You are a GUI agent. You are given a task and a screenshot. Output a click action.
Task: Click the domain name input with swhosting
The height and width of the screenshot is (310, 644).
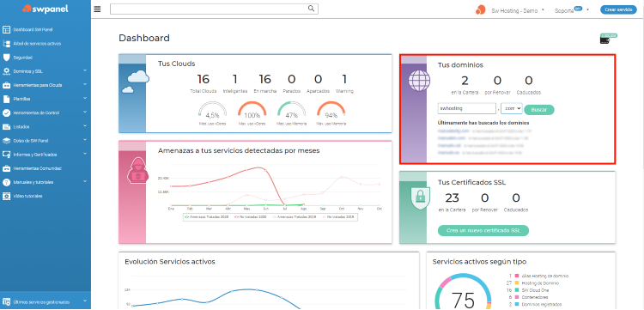click(467, 108)
